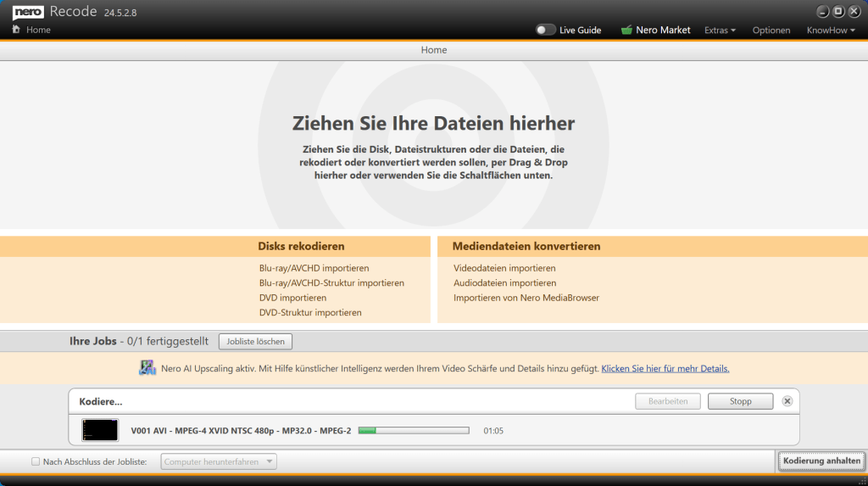Screen dimensions: 868x486
Task: Remove the job with the round X icon
Action: click(787, 401)
